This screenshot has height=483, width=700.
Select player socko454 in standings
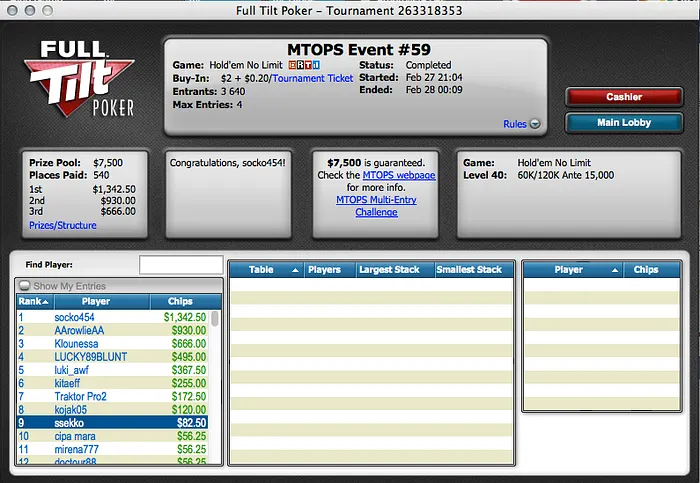coord(112,317)
